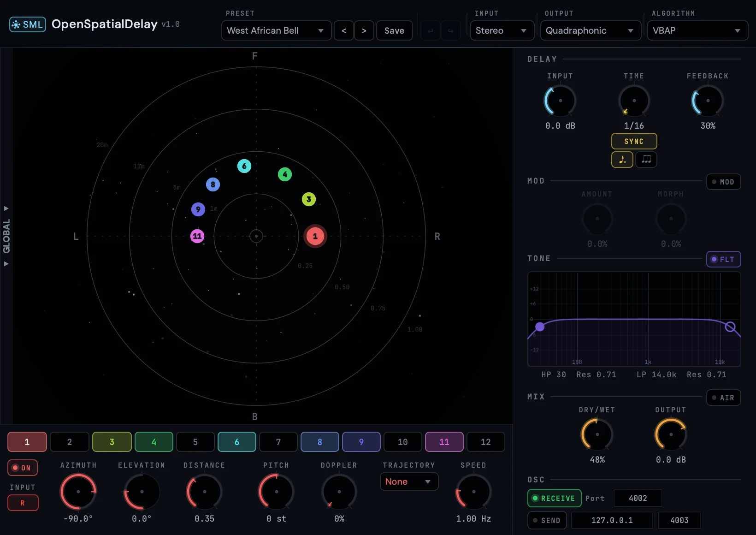Select source node 9 in the spatial field
Image resolution: width=756 pixels, height=535 pixels.
[x=198, y=209]
